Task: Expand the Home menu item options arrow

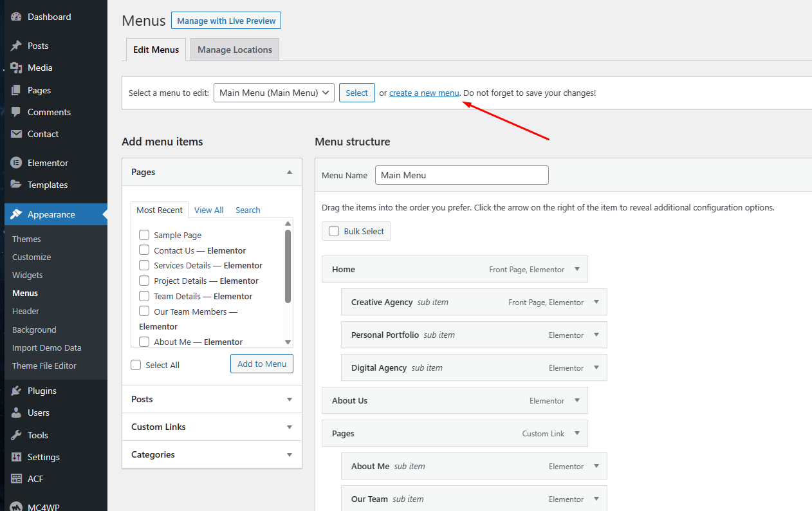Action: coord(577,269)
